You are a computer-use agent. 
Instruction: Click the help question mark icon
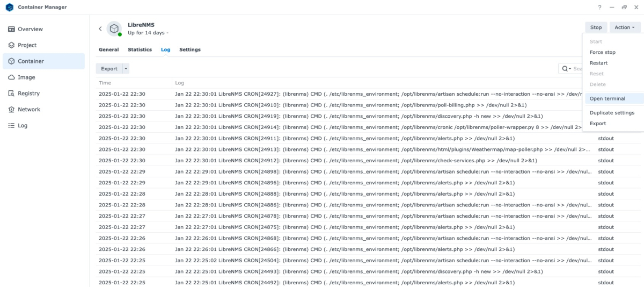599,7
